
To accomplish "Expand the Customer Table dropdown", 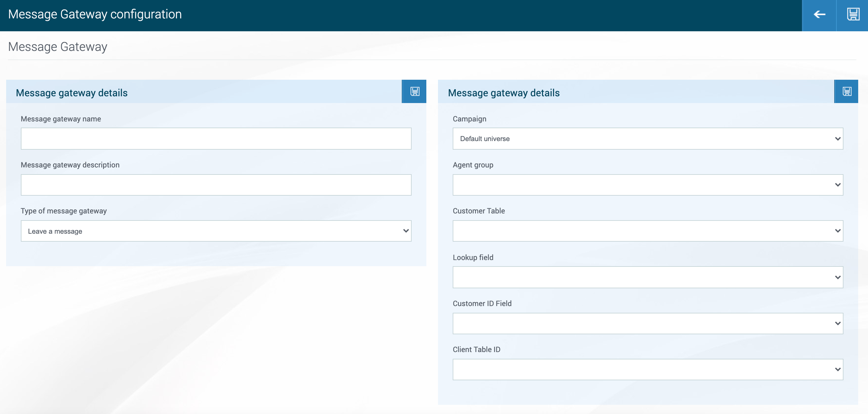I will pos(648,231).
